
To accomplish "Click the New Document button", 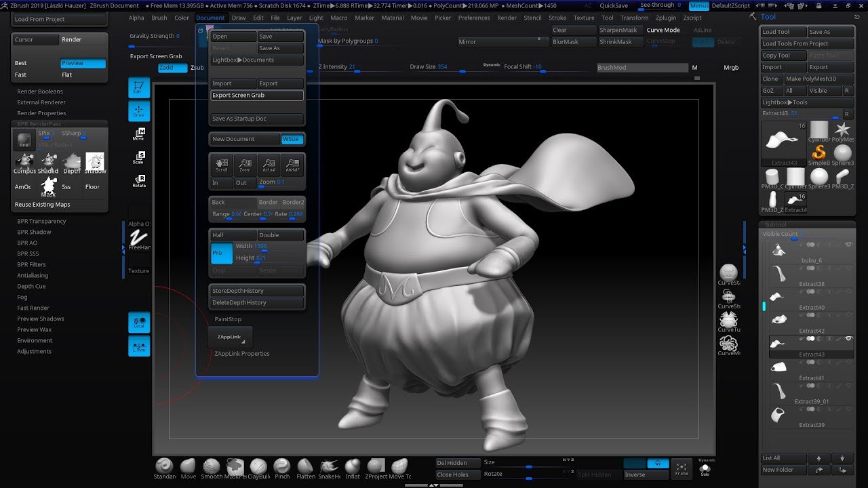I will [x=245, y=139].
